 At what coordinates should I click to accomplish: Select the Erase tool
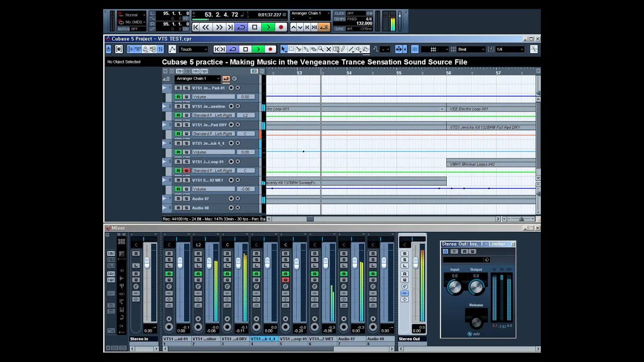coord(313,49)
